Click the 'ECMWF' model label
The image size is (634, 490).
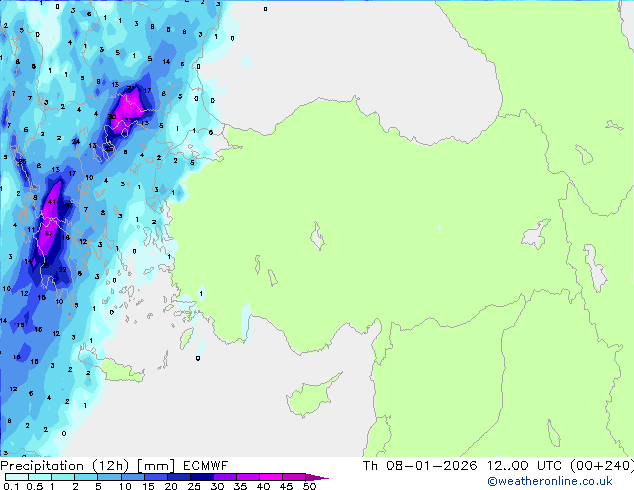206,466
